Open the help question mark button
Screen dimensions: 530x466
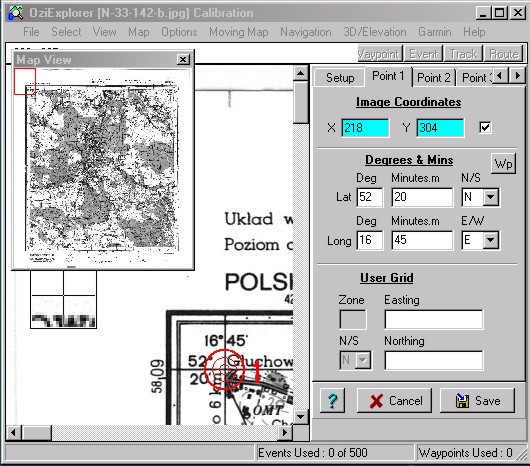[332, 400]
